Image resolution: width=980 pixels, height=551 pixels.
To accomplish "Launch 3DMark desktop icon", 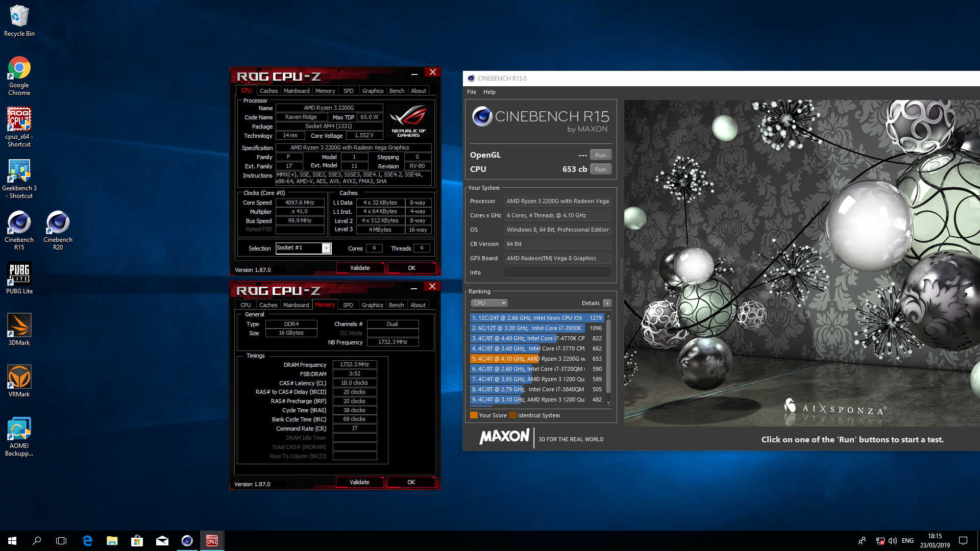I will pyautogui.click(x=19, y=330).
